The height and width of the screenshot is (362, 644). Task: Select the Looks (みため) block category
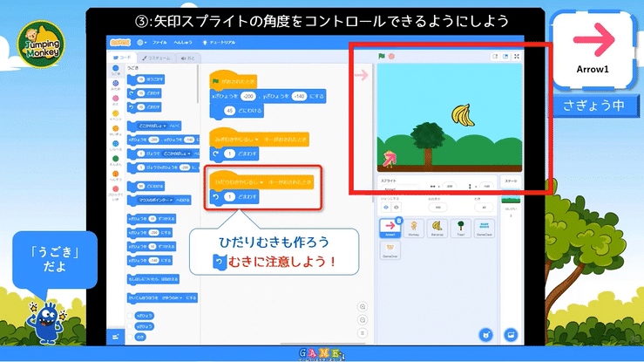point(115,85)
